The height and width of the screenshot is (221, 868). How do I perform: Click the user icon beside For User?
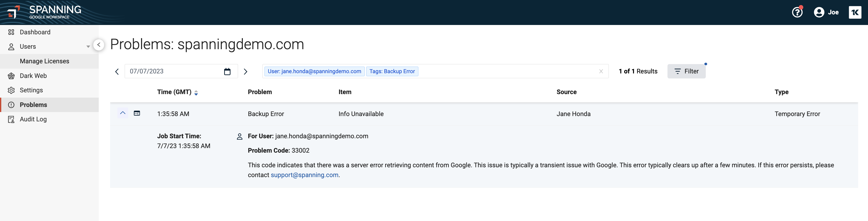click(x=240, y=136)
